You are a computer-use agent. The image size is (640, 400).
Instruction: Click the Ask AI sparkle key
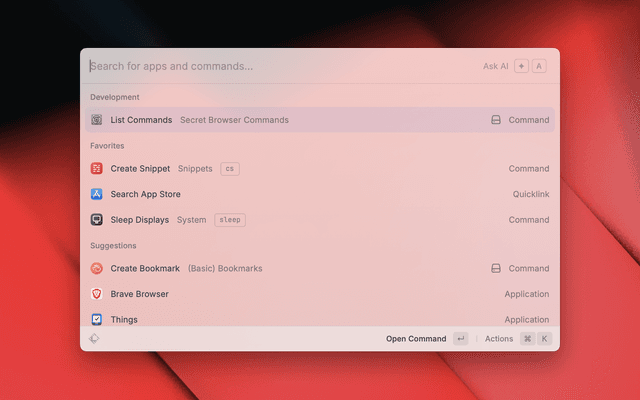click(x=521, y=66)
